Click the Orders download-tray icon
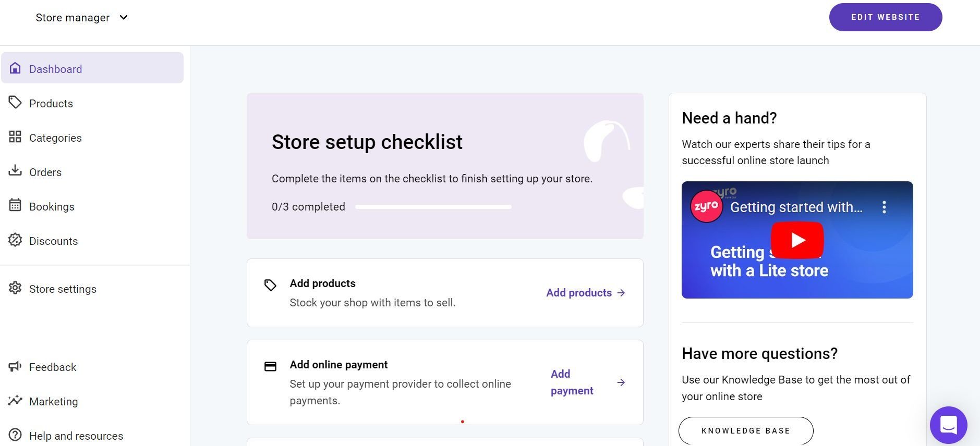The image size is (980, 446). tap(15, 170)
